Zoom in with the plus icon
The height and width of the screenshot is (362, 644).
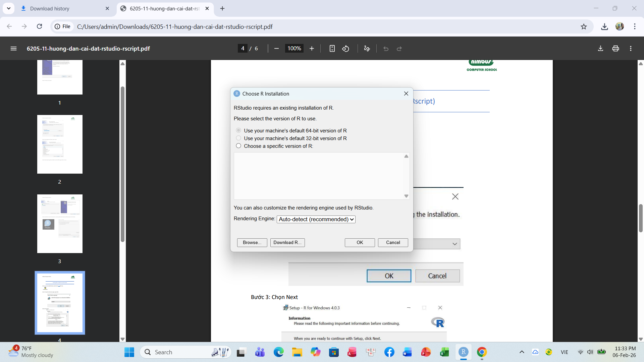pos(312,49)
